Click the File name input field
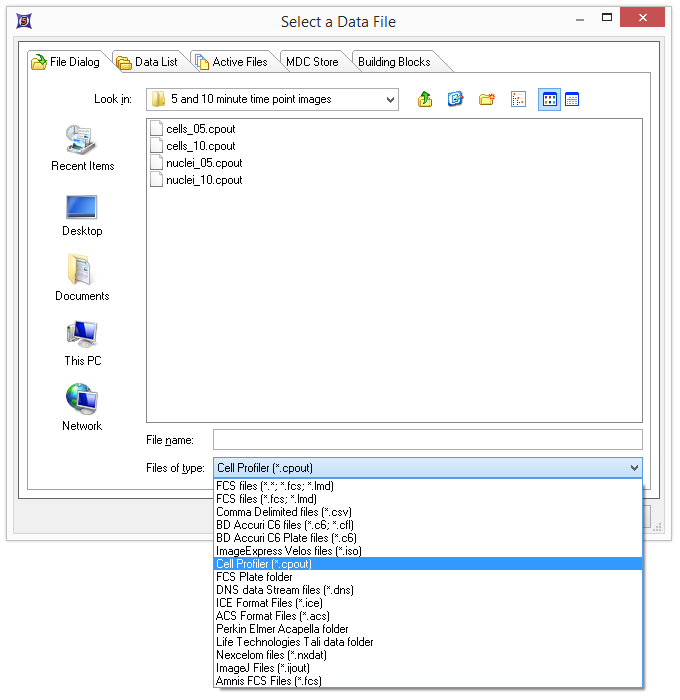680x700 pixels. pyautogui.click(x=427, y=440)
